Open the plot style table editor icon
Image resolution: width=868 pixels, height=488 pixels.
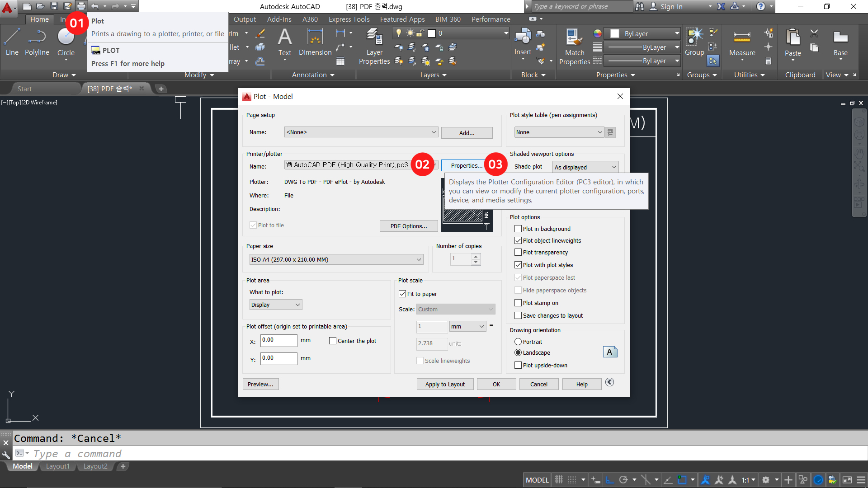coord(610,132)
